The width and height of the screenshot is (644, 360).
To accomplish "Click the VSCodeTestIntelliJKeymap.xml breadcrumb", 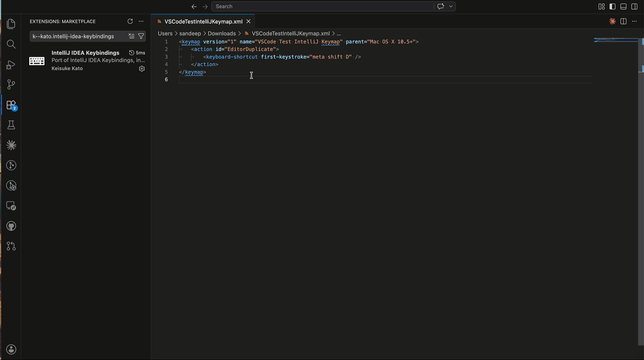I will click(x=290, y=33).
